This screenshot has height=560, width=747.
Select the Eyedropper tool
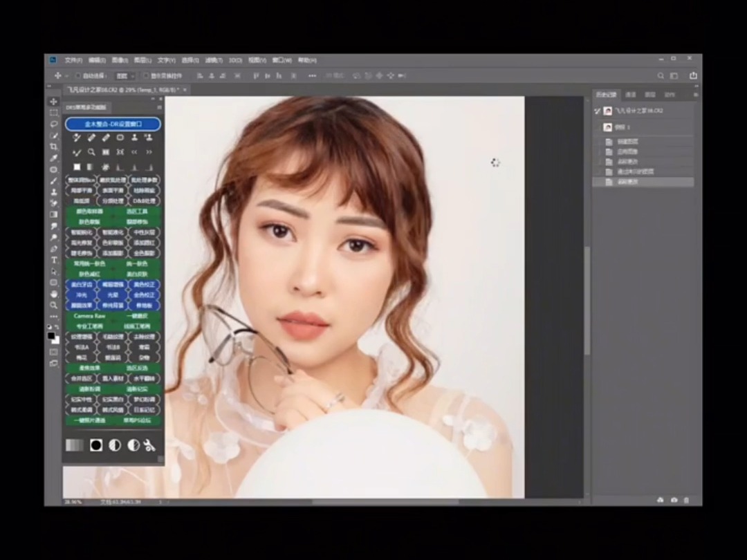(54, 158)
